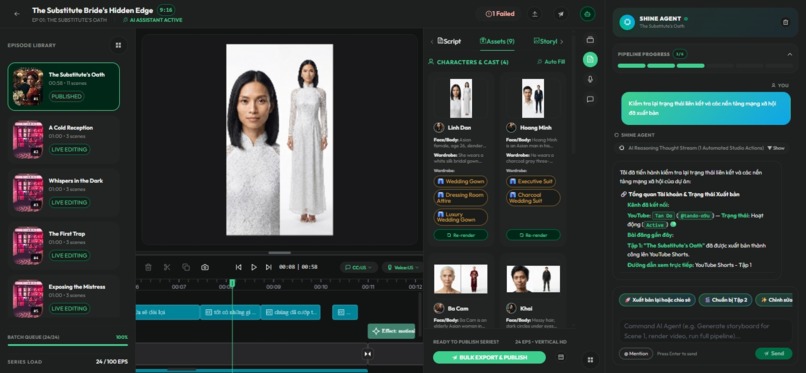Click the timeline delete trash icon
This screenshot has width=806, height=373.
click(x=148, y=267)
